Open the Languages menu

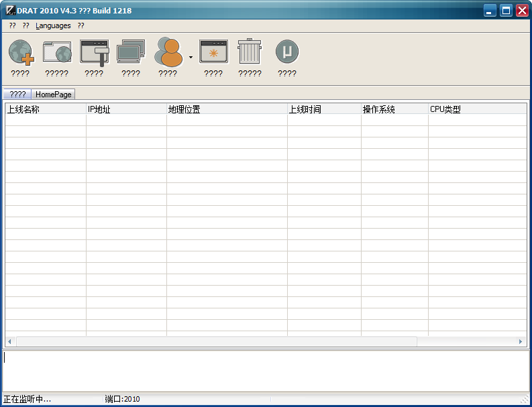coord(53,25)
